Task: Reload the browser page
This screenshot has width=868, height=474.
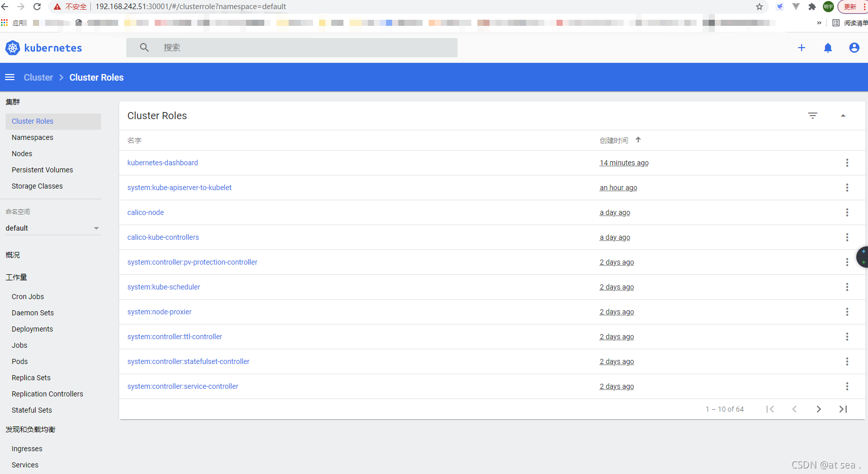Action: [37, 7]
